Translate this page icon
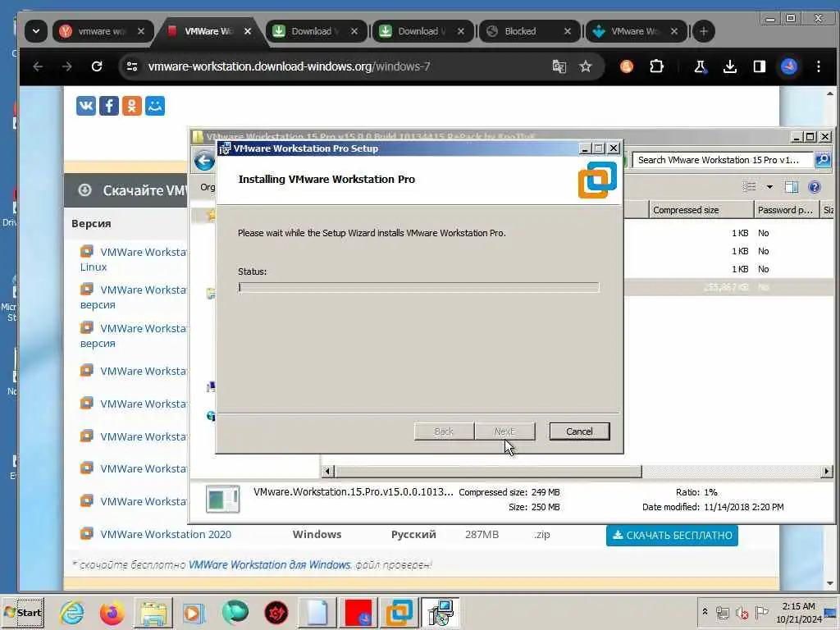 559,66
